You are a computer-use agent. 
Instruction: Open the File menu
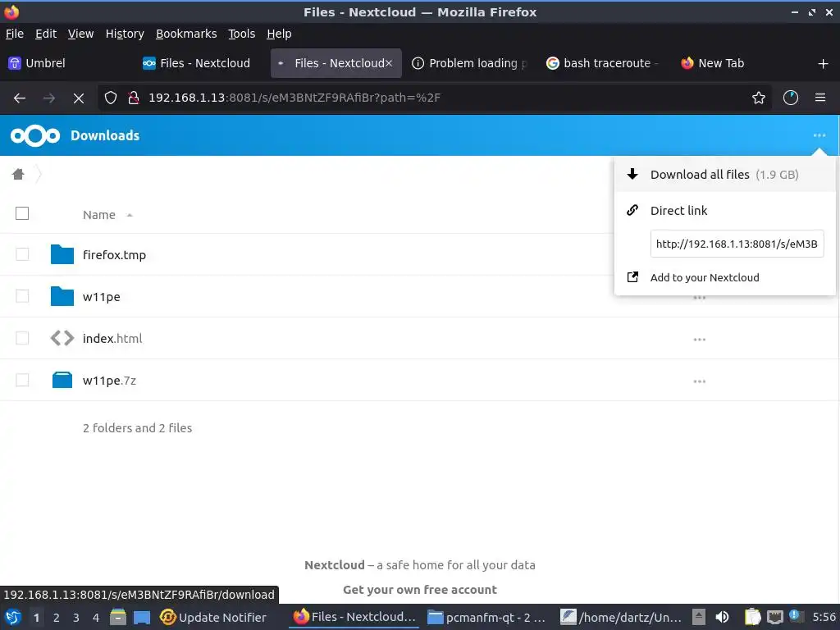(15, 34)
